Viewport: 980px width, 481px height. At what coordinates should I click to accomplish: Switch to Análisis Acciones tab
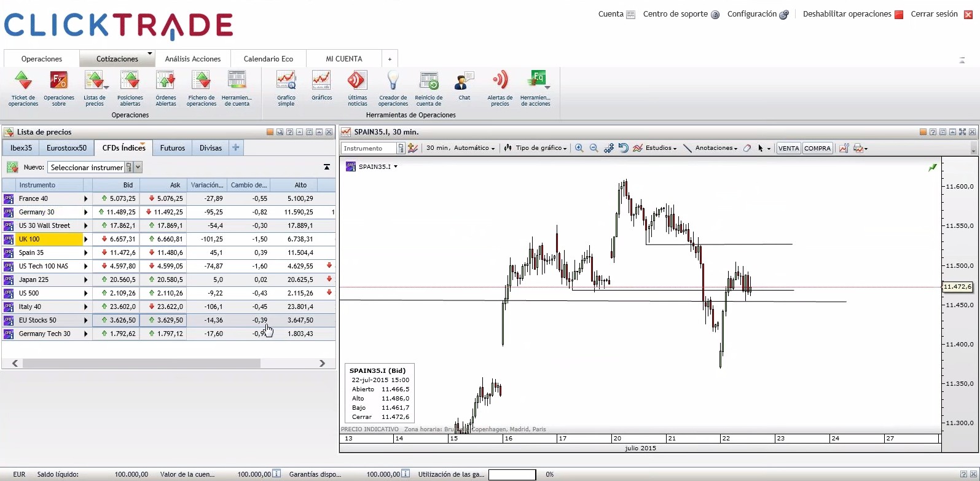click(x=193, y=59)
